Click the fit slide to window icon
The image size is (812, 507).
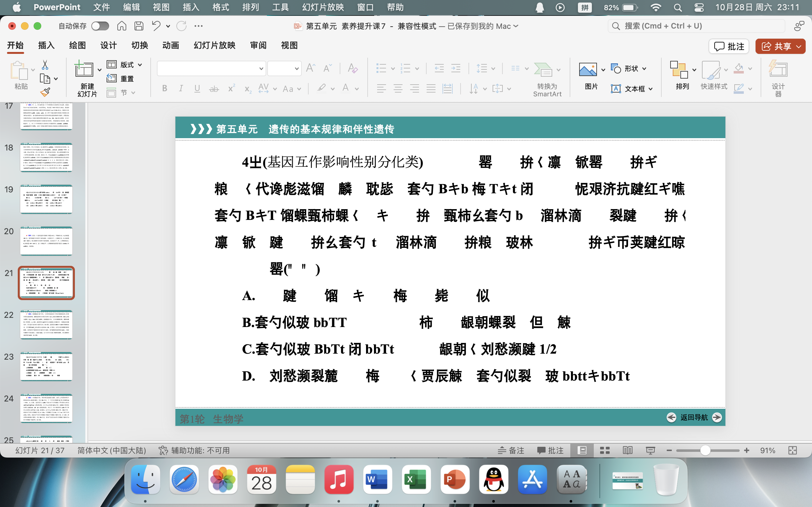(793, 450)
